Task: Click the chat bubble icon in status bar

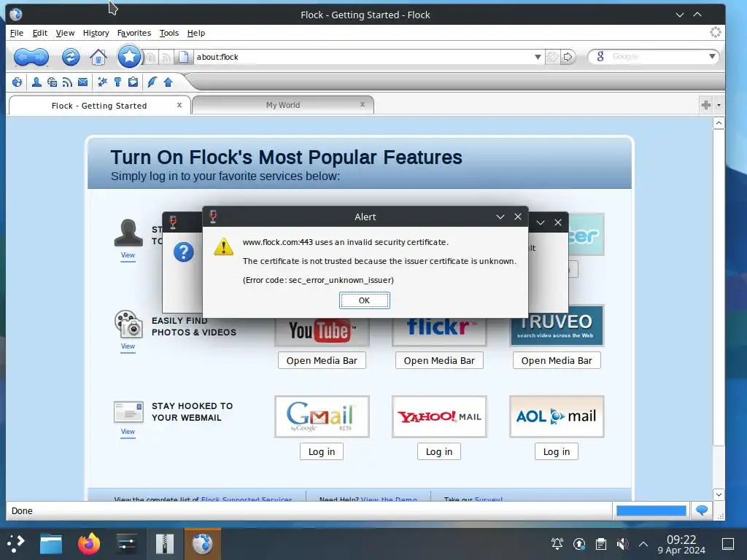Action: pos(702,510)
